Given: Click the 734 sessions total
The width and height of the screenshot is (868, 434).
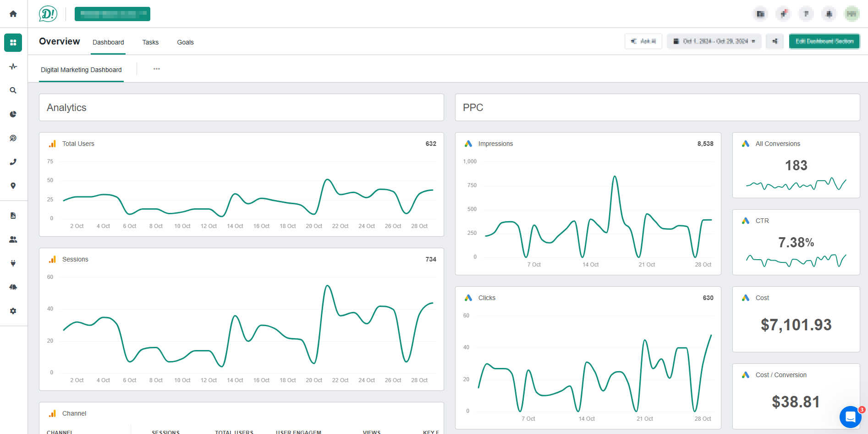Looking at the screenshot, I should [431, 259].
